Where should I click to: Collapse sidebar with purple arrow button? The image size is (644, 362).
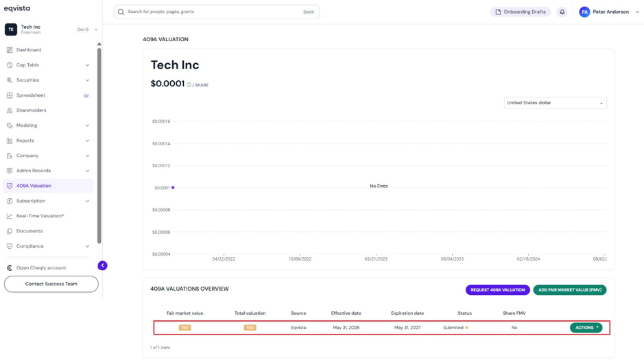102,265
